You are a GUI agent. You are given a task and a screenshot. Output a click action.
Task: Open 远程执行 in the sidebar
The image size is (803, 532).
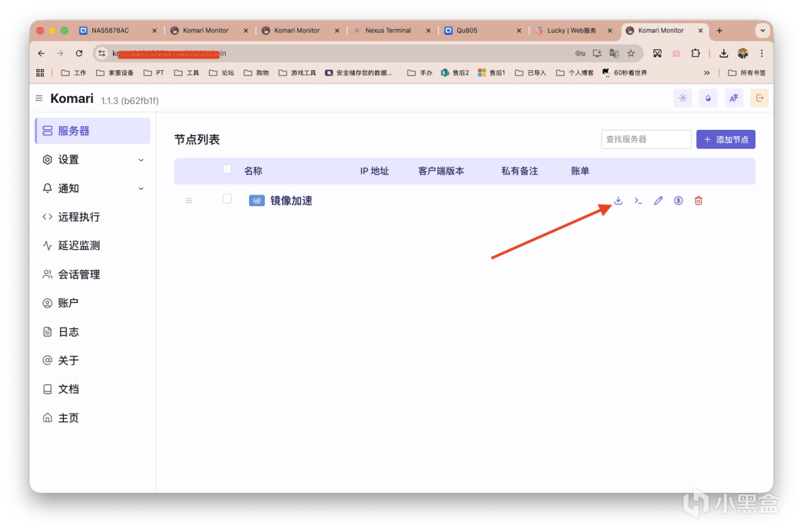pos(93,217)
